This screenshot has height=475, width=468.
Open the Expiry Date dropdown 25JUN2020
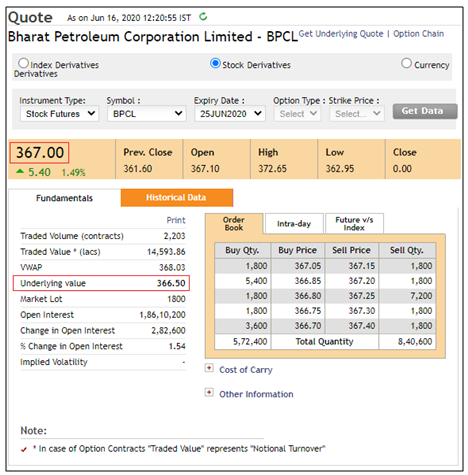coord(230,114)
